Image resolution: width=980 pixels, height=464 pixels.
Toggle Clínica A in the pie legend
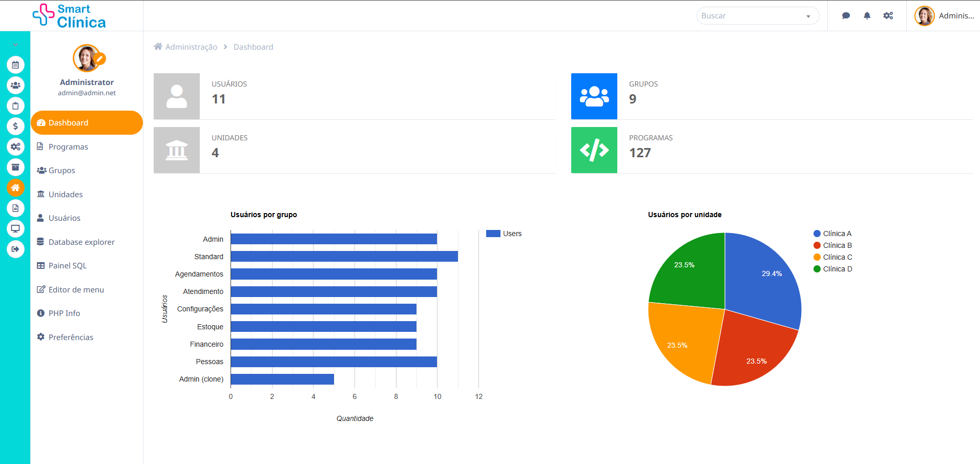coord(832,234)
